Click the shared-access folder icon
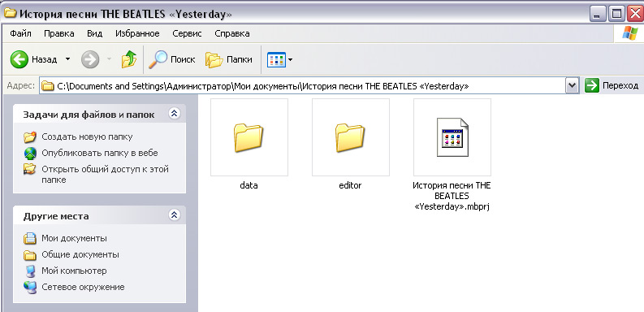644x312 pixels. 29,169
